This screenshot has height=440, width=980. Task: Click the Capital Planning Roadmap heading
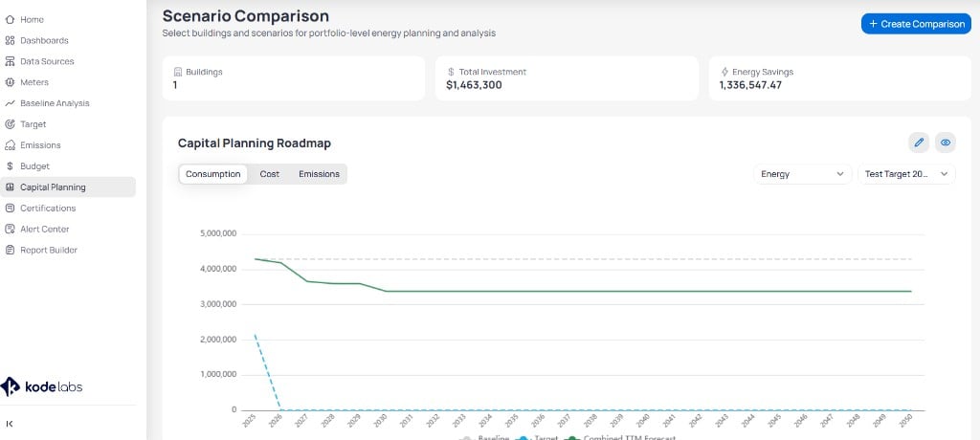click(255, 143)
